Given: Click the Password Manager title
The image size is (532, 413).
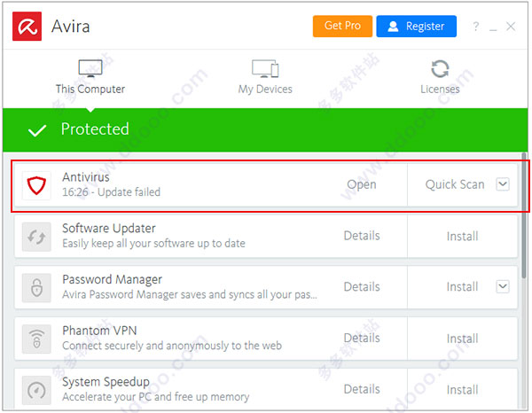Looking at the screenshot, I should 112,280.
